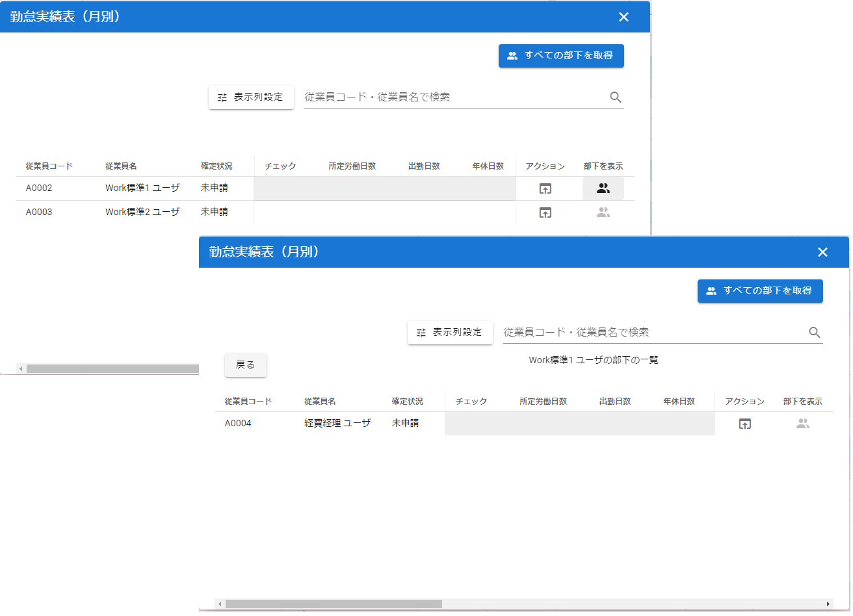Click 確定状況 header in back window
This screenshot has height=616, width=853.
click(x=217, y=166)
